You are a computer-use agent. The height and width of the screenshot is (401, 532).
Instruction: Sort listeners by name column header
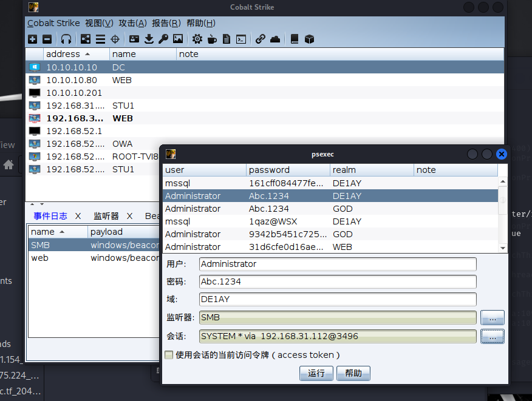58,232
